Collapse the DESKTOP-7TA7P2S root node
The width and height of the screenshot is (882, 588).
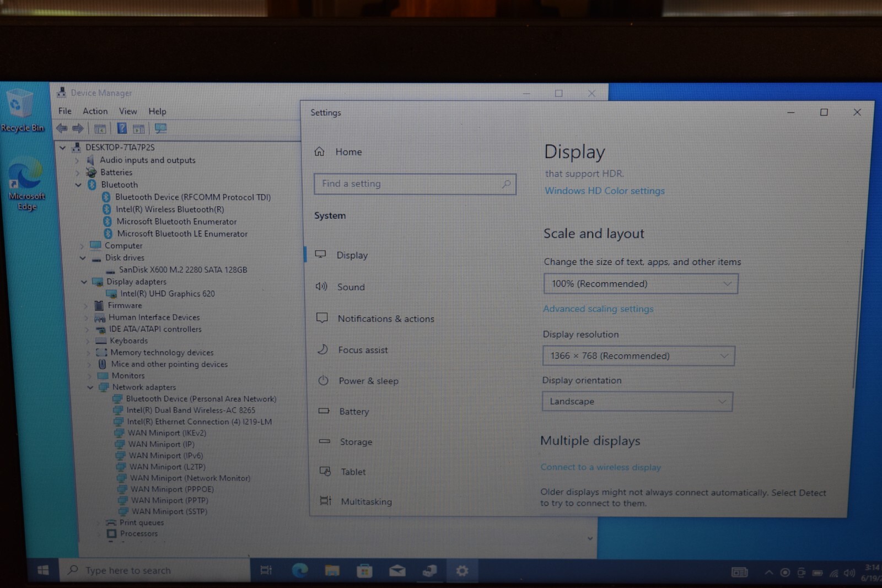pyautogui.click(x=63, y=148)
